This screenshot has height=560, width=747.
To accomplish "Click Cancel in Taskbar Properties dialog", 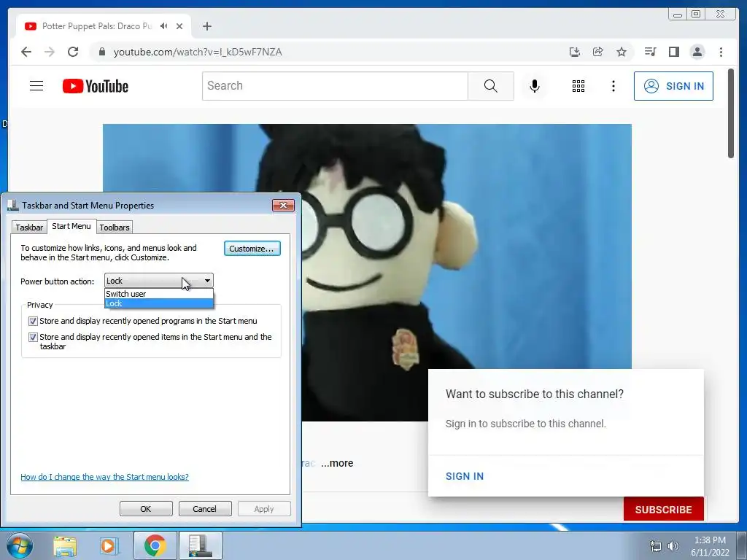I will click(205, 508).
